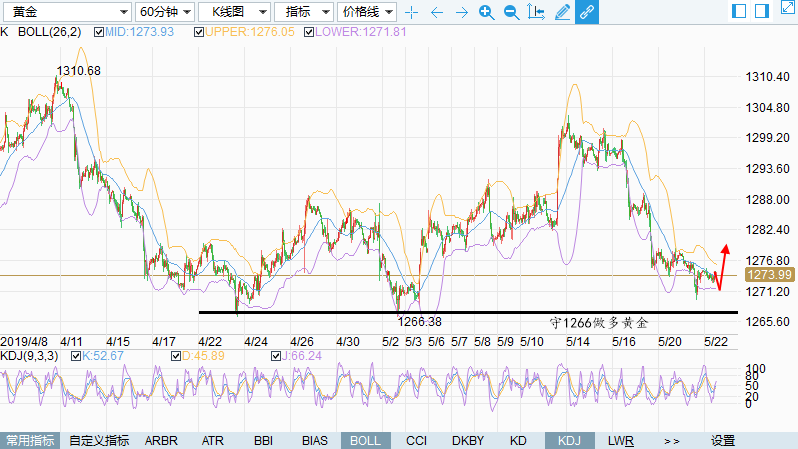Select the pencil drawing tool
This screenshot has width=798, height=449.
click(x=562, y=12)
